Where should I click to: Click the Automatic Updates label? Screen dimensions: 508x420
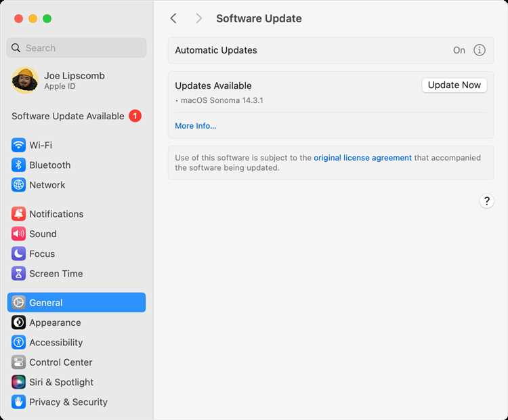pyautogui.click(x=216, y=50)
